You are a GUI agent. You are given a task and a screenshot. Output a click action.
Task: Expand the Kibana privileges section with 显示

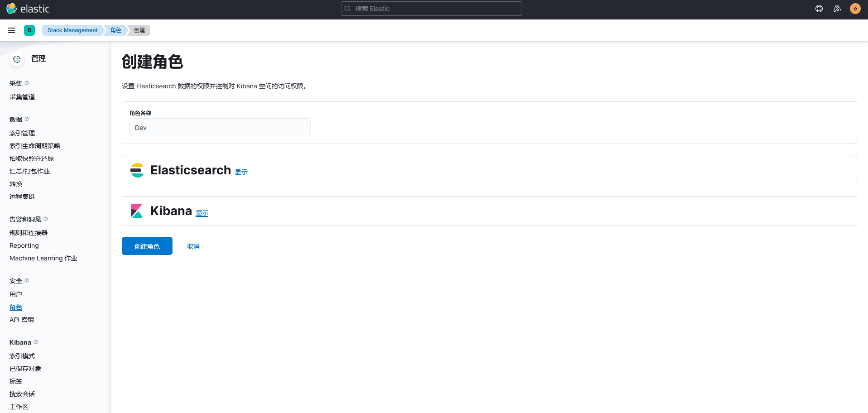[x=202, y=213]
